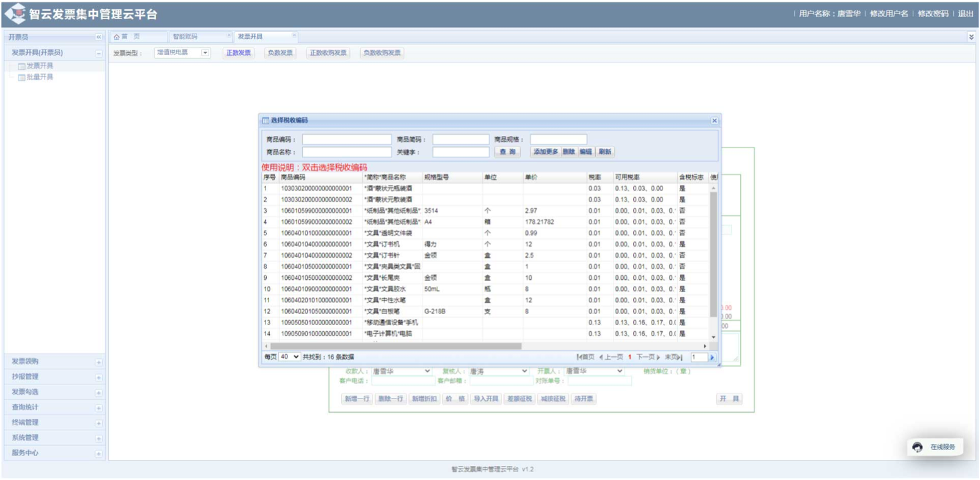The width and height of the screenshot is (980, 480).
Task: Focus the 商品简码 input field
Action: (x=461, y=140)
